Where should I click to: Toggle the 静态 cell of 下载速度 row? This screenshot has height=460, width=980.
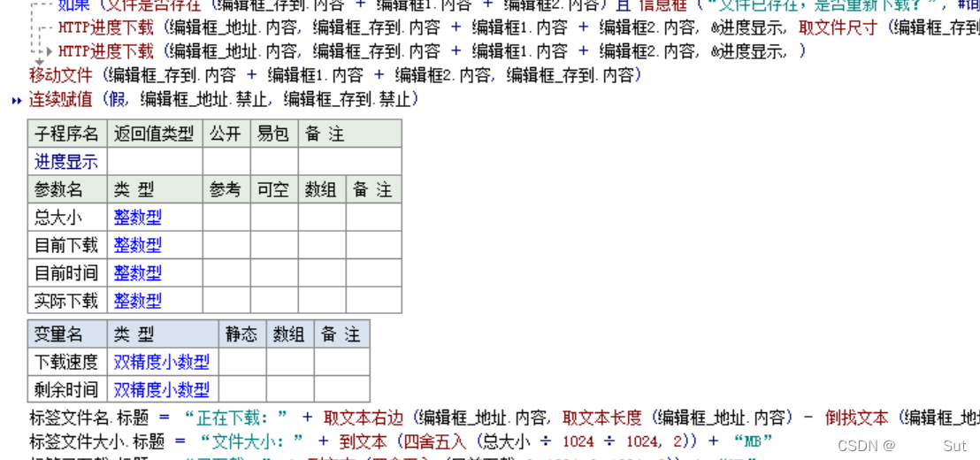[x=242, y=361]
